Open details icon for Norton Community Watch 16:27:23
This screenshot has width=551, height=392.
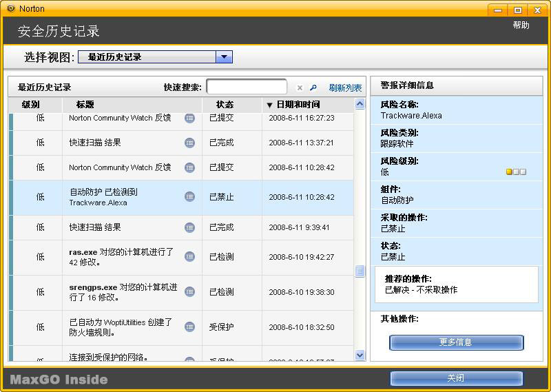point(190,118)
